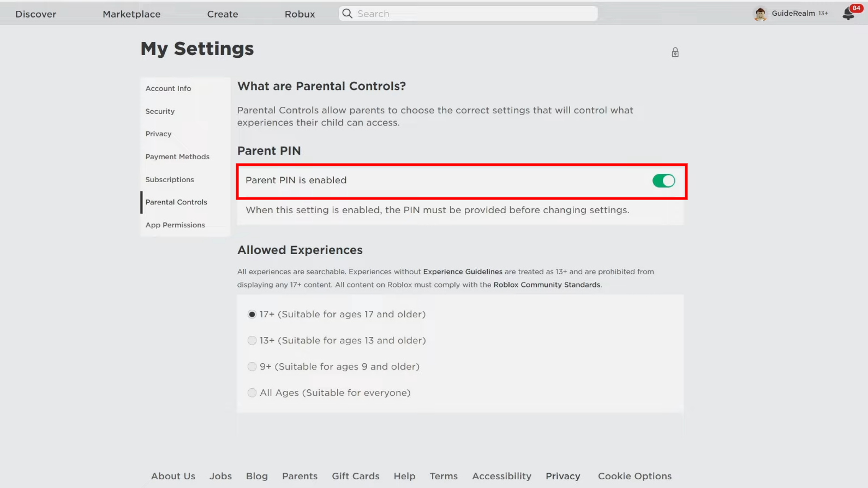
Task: Click the notifications bell icon
Action: coord(848,14)
